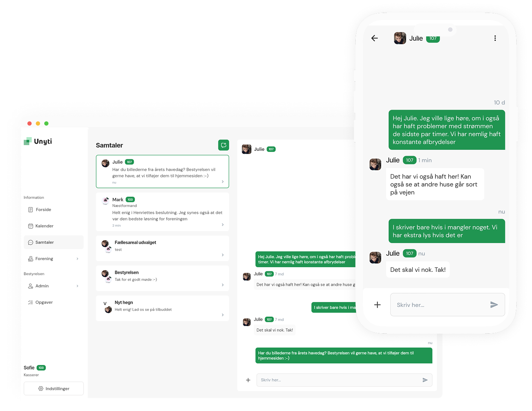
Task: Open the Mark conversation via its chevron
Action: (x=223, y=225)
